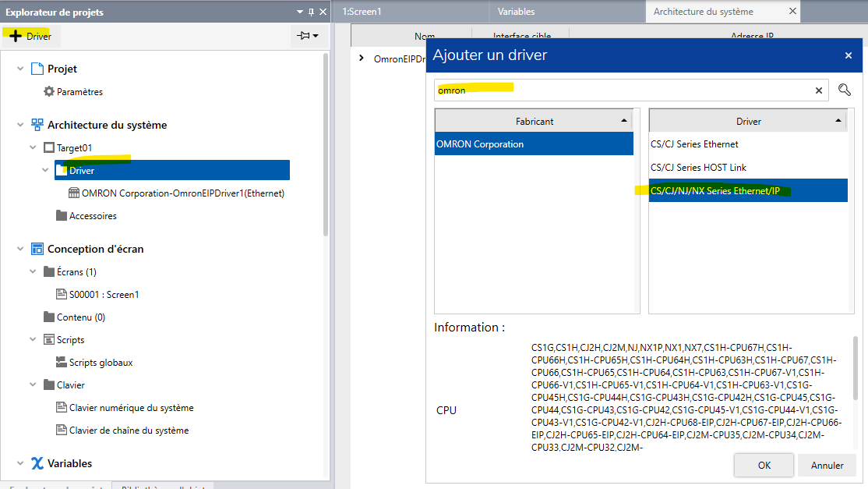Click the Driver folder icon in tree
Screen dimensions: 868x489
[x=62, y=170]
